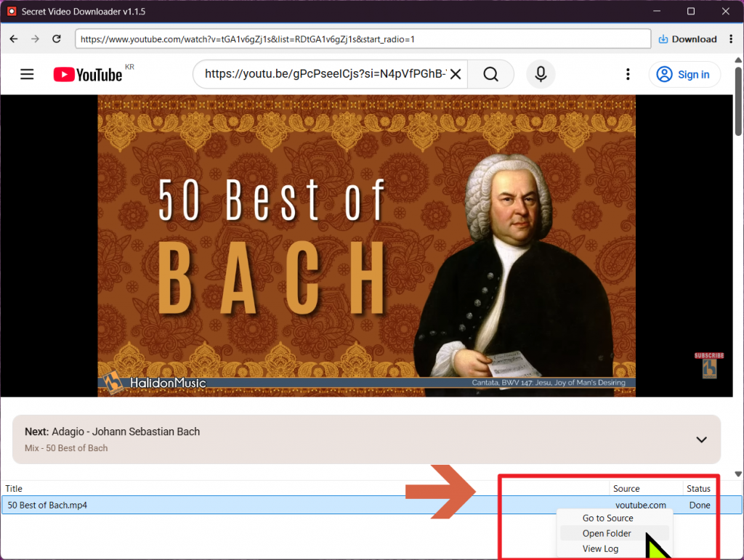This screenshot has width=744, height=560.
Task: Sign in to YouTube
Action: click(x=684, y=74)
